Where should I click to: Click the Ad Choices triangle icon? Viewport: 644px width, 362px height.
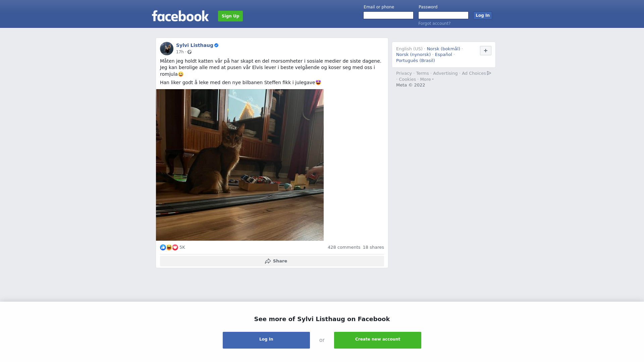[489, 73]
